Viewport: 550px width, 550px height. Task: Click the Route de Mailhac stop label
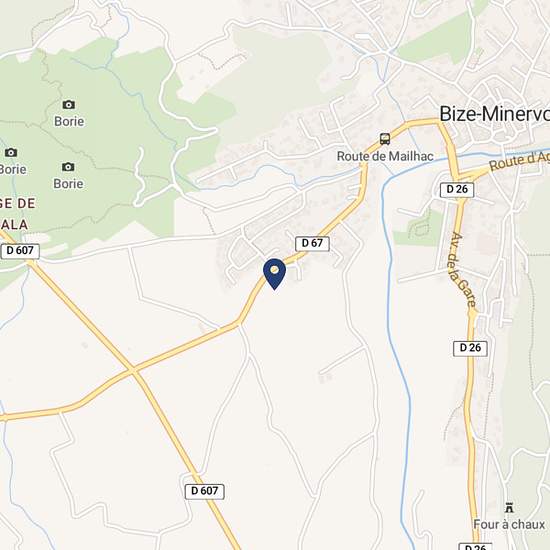point(385,156)
